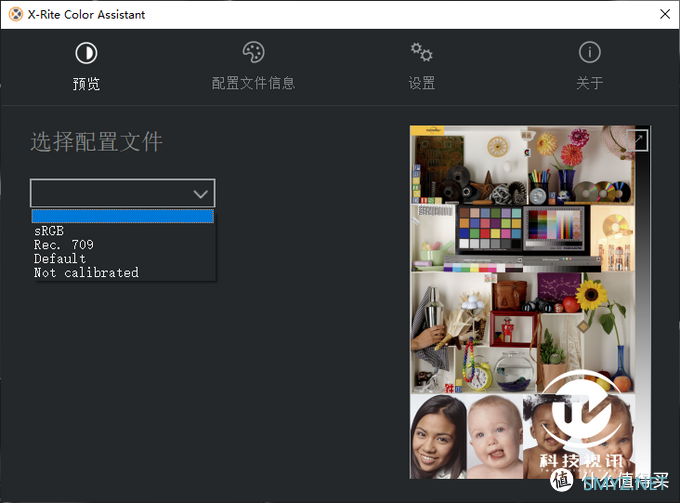
Task: Switch to the 预览 tab label
Action: click(x=86, y=83)
